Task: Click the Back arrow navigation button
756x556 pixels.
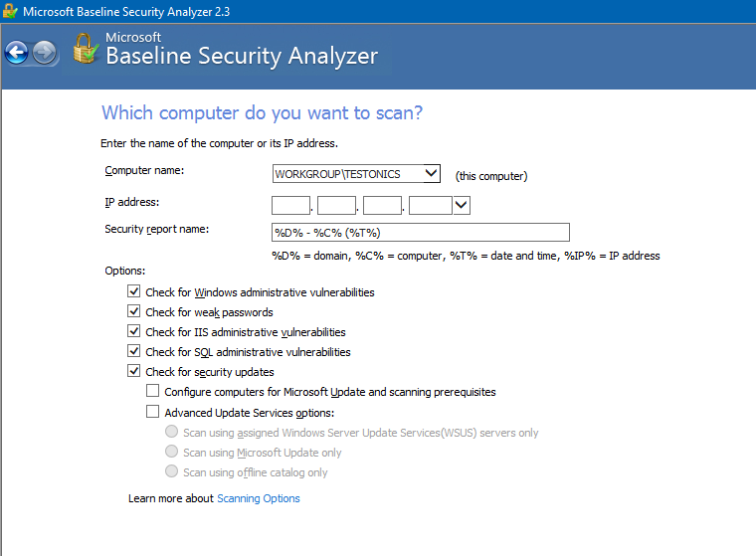Action: coord(17,52)
